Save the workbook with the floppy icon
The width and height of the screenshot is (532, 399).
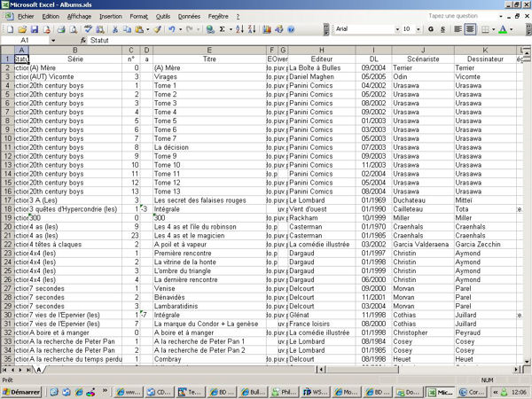point(35,29)
